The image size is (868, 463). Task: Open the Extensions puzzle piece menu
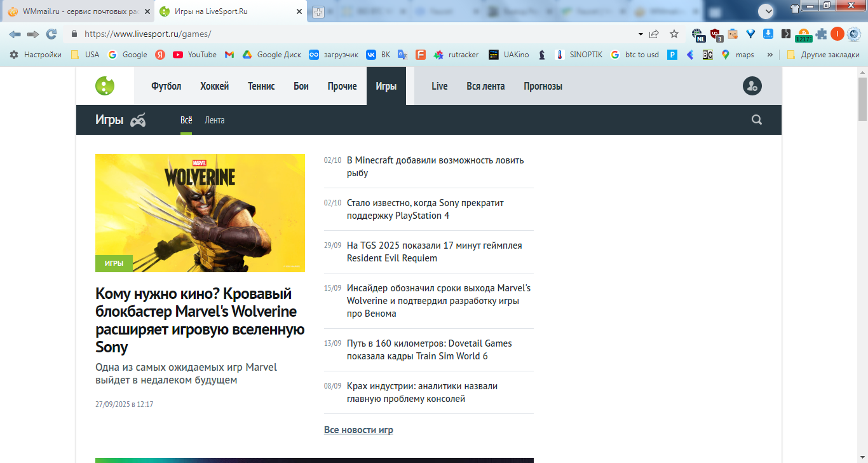(822, 34)
